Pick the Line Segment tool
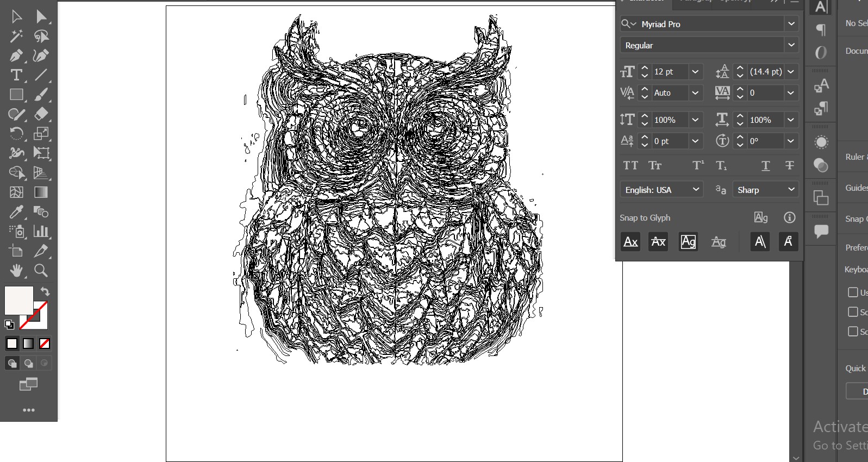The height and width of the screenshot is (462, 868). pyautogui.click(x=41, y=75)
